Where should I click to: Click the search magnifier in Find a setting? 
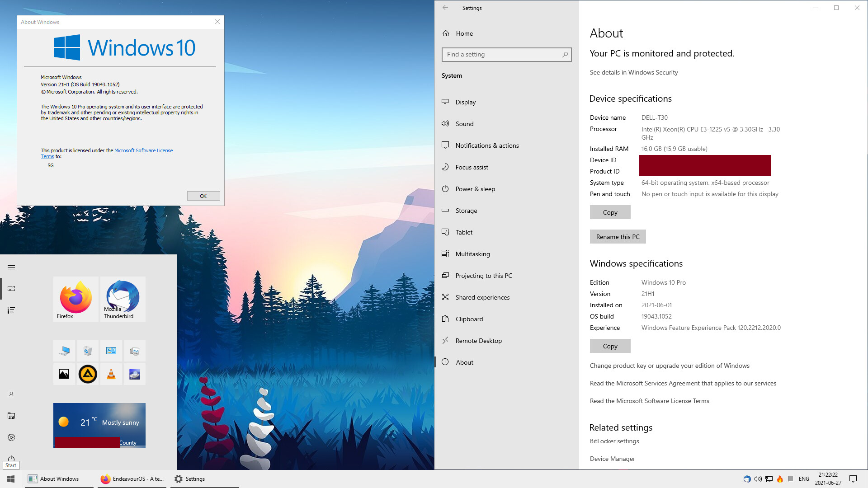565,54
